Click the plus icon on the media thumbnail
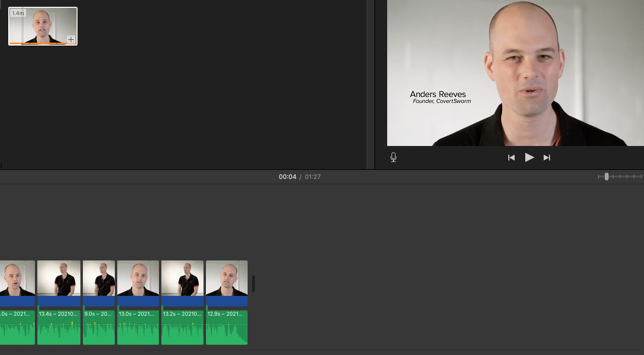Viewport: 644px width, 355px height. [71, 39]
